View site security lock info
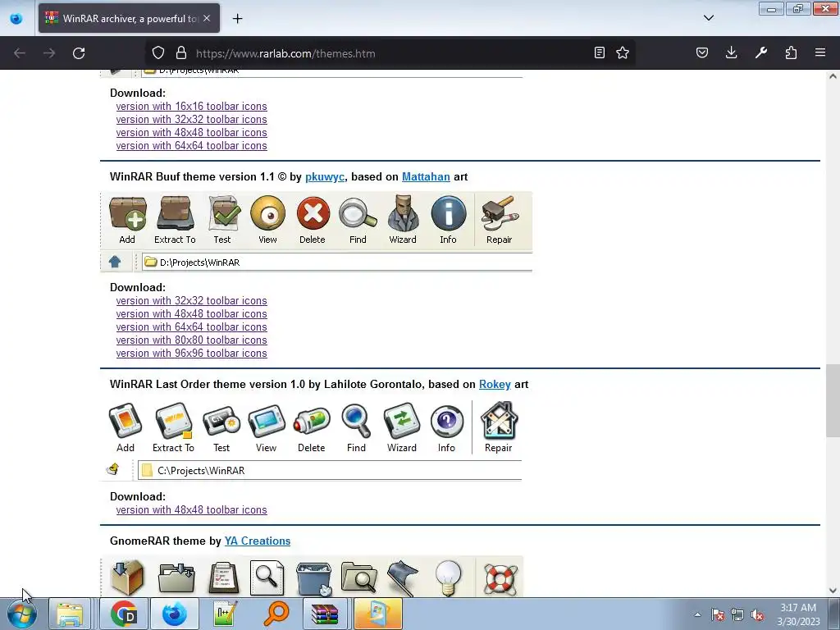Screen dimensions: 840x630 click(181, 53)
